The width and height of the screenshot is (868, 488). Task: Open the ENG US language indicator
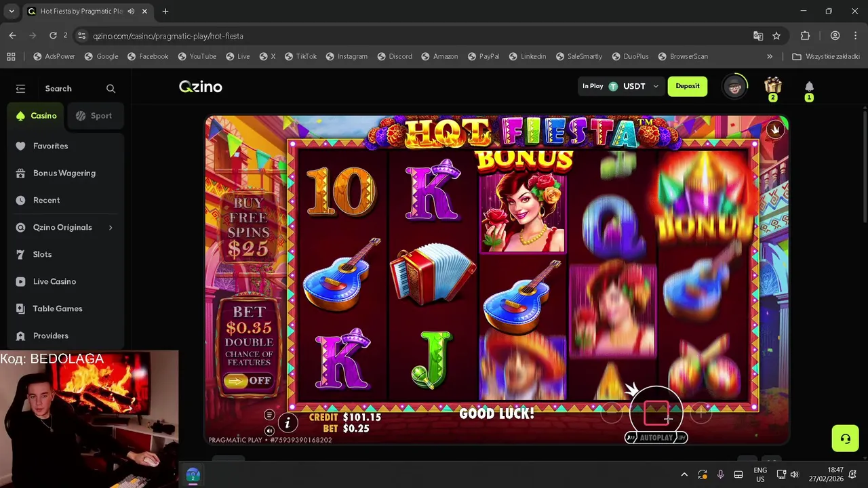[760, 474]
